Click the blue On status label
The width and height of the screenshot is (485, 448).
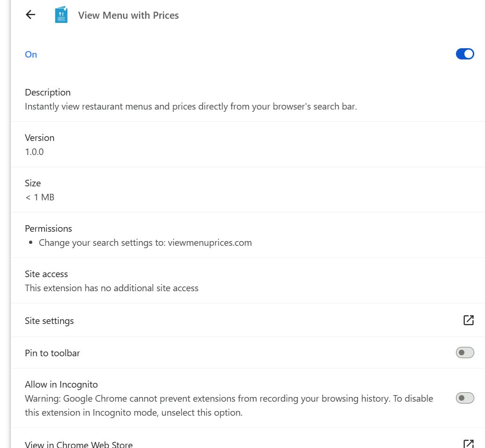[x=31, y=54]
